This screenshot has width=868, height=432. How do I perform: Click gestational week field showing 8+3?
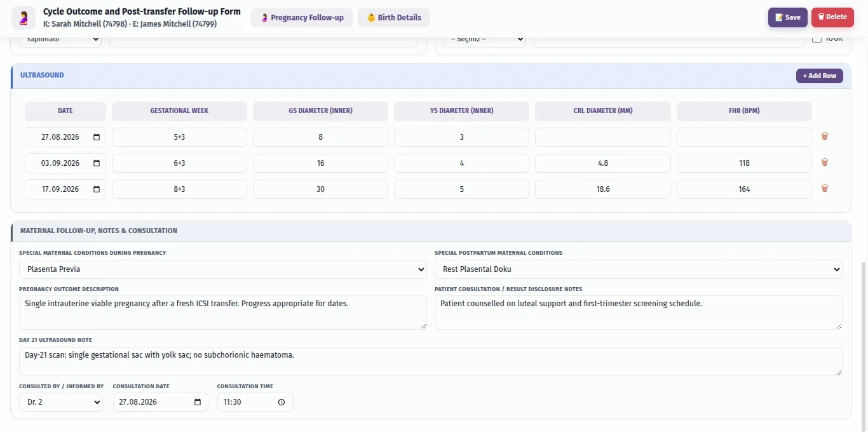(179, 189)
